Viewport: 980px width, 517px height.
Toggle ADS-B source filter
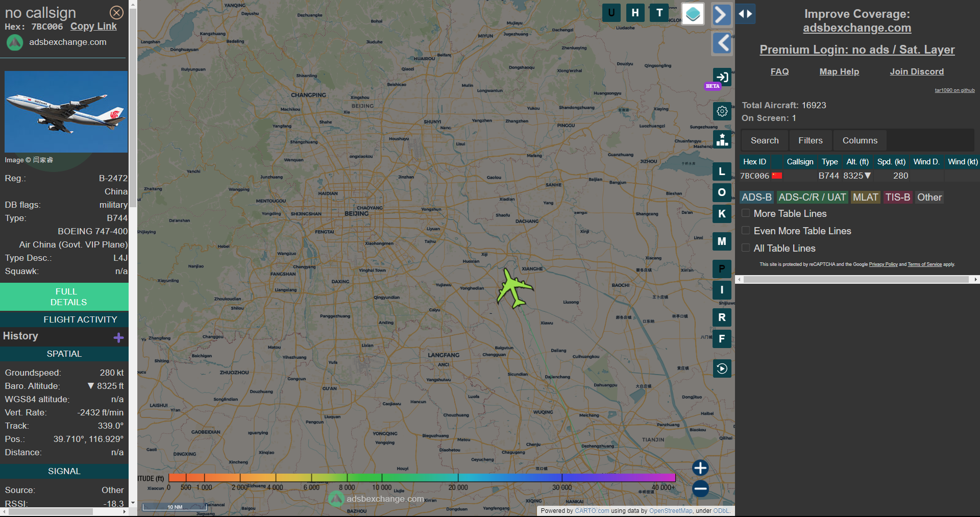click(756, 197)
